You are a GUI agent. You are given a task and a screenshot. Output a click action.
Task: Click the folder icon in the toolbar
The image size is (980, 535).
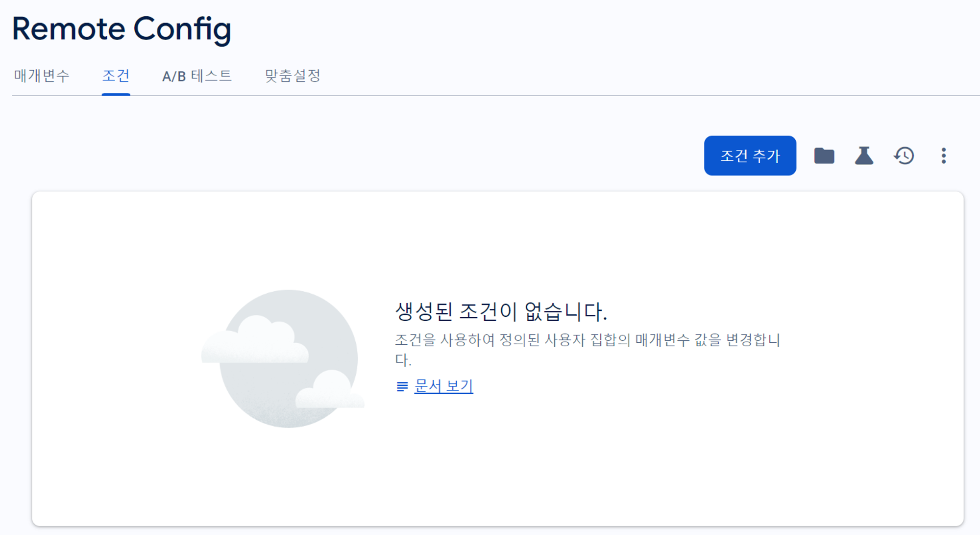[824, 156]
